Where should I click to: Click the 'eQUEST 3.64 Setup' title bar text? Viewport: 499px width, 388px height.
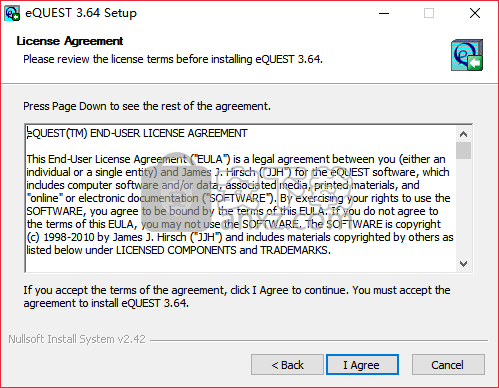81,13
